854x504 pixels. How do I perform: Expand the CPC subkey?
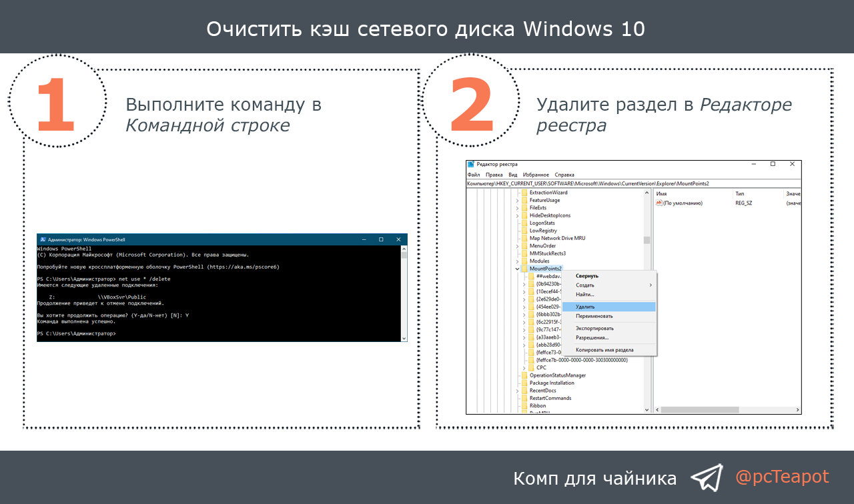[524, 367]
